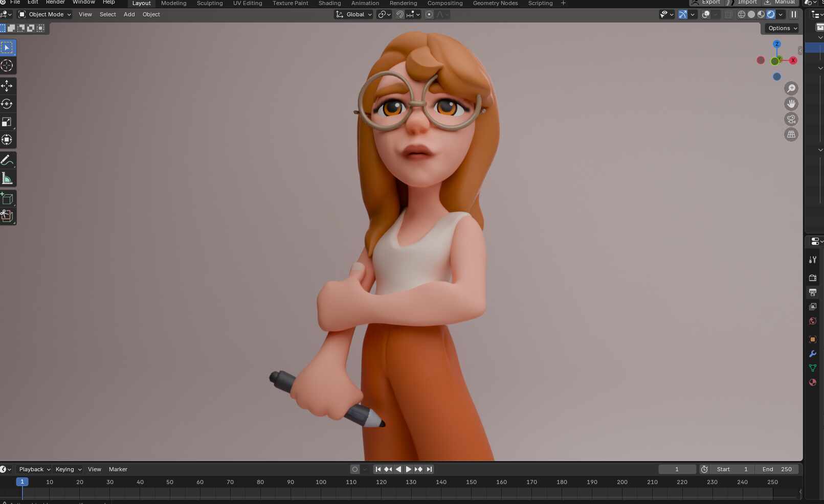Open the Modifiers wrench properties tab
This screenshot has width=824, height=504.
813,354
